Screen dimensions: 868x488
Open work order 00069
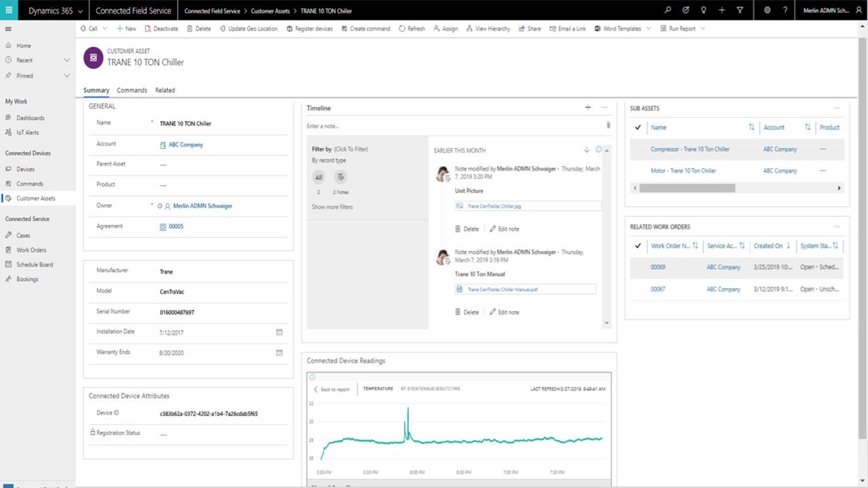(x=658, y=267)
